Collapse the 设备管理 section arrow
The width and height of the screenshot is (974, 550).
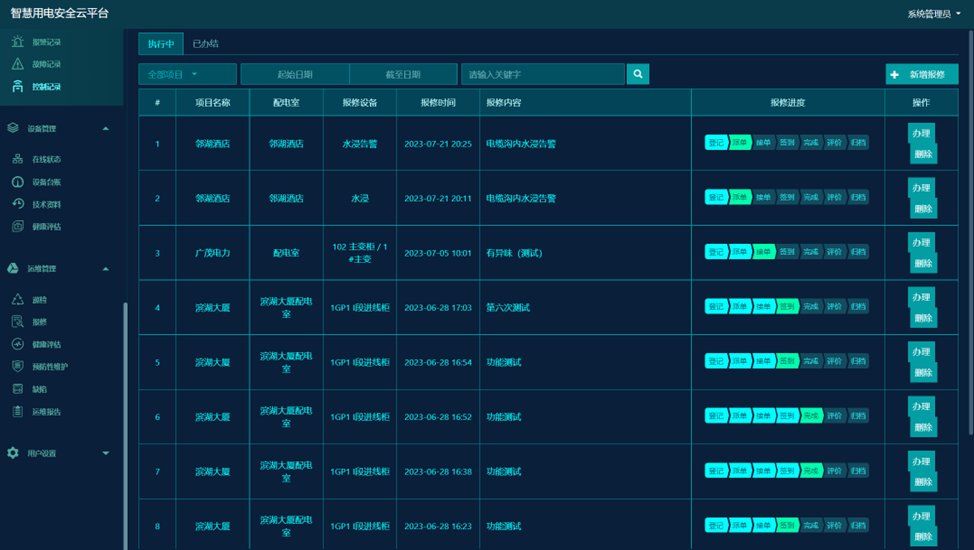pyautogui.click(x=106, y=129)
